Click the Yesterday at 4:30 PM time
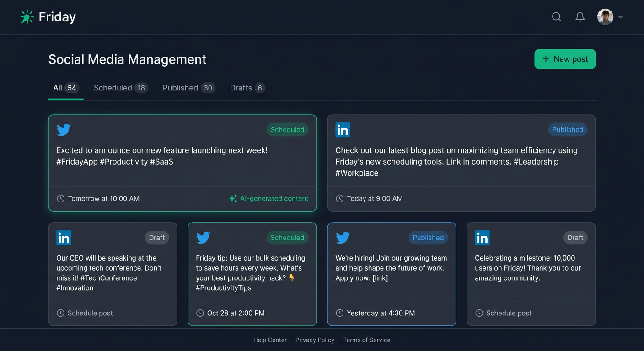The image size is (644, 351). point(381,313)
